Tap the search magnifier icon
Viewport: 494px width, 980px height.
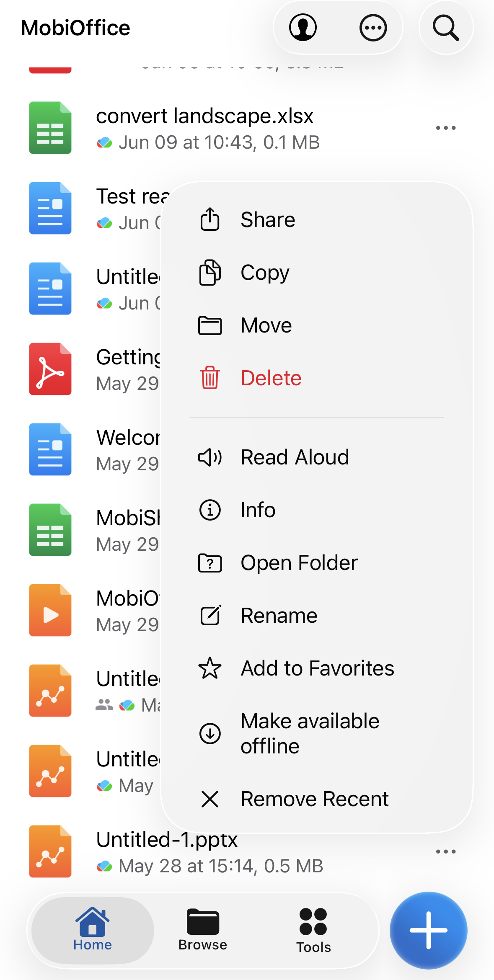pyautogui.click(x=446, y=28)
